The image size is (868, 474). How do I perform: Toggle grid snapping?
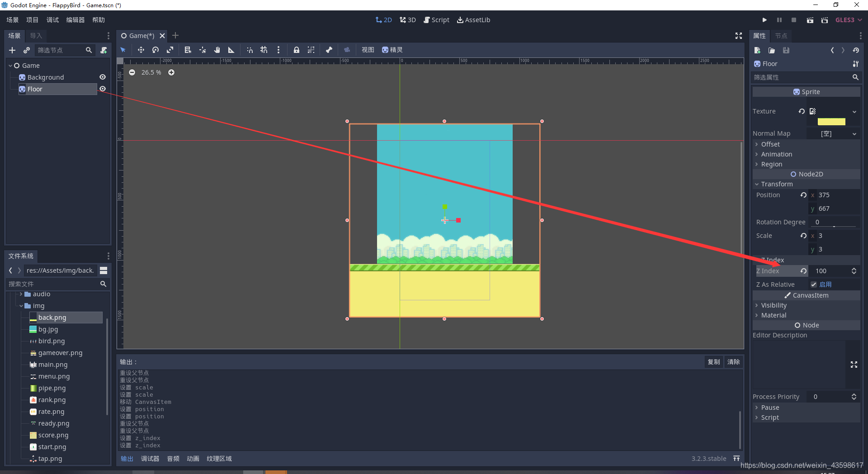(x=264, y=50)
